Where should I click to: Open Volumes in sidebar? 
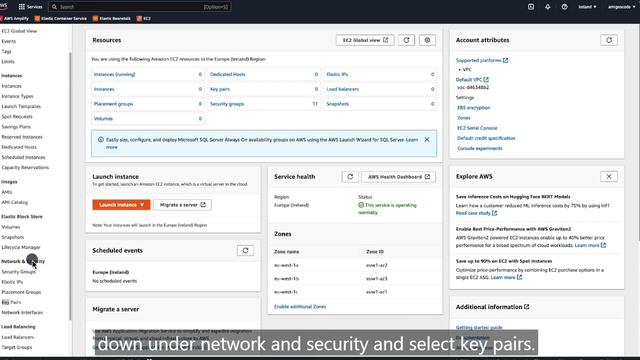tap(11, 227)
